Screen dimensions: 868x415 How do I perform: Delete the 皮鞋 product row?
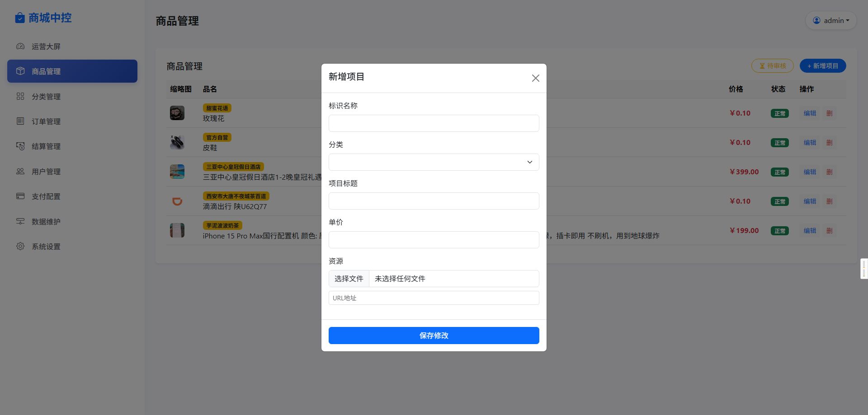click(829, 143)
